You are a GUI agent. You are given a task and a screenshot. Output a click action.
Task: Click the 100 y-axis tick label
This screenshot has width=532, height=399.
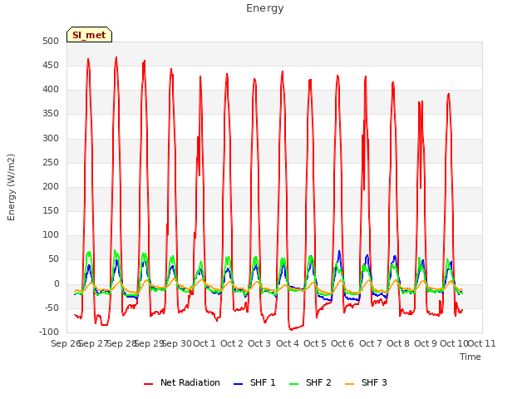point(51,234)
